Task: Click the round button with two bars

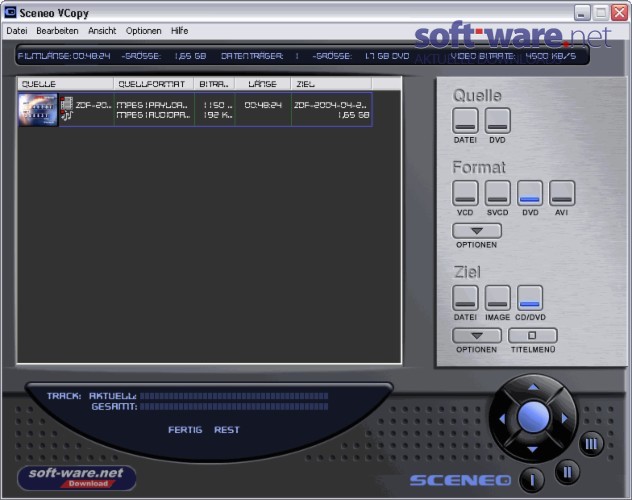Action: (568, 472)
